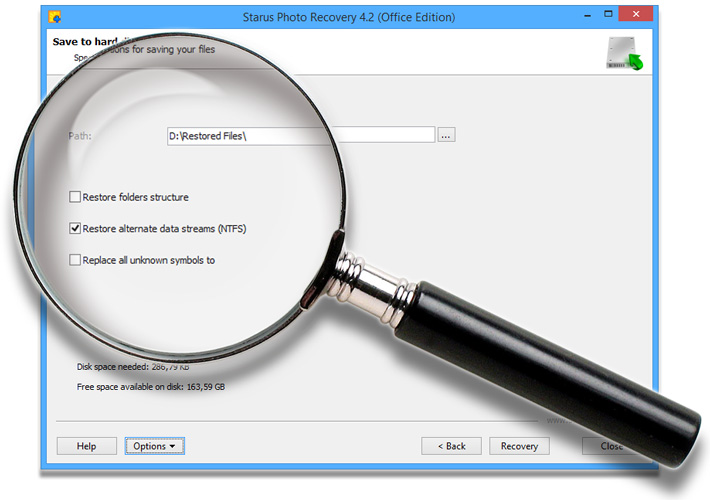
Task: Click the Disk space needed label
Action: click(112, 367)
